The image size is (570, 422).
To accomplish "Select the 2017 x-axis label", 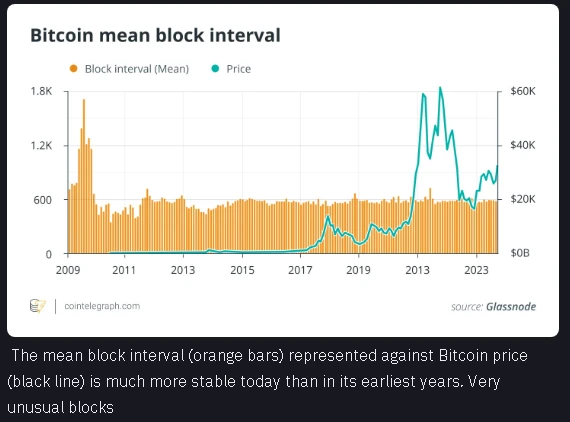I will [300, 270].
